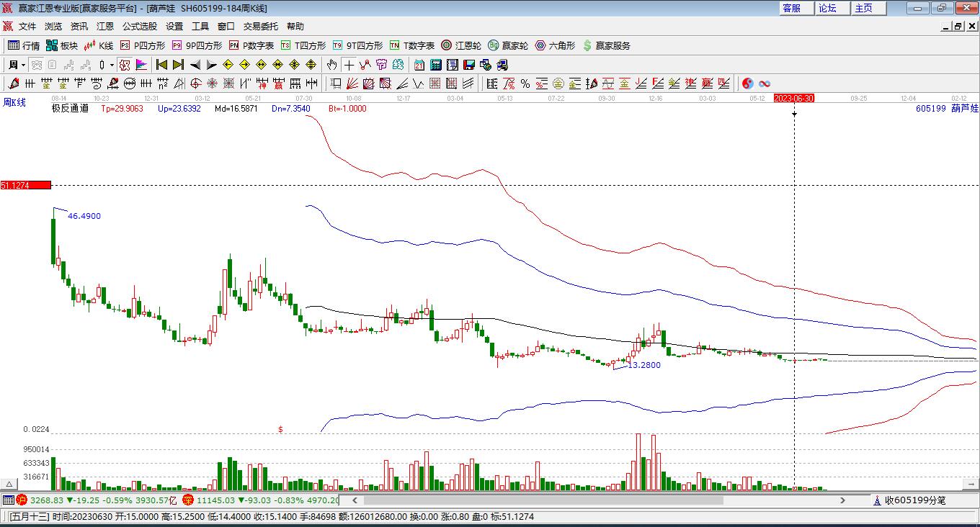This screenshot has height=527, width=980.
Task: Toggle the crosshair cursor tool
Action: click(349, 65)
